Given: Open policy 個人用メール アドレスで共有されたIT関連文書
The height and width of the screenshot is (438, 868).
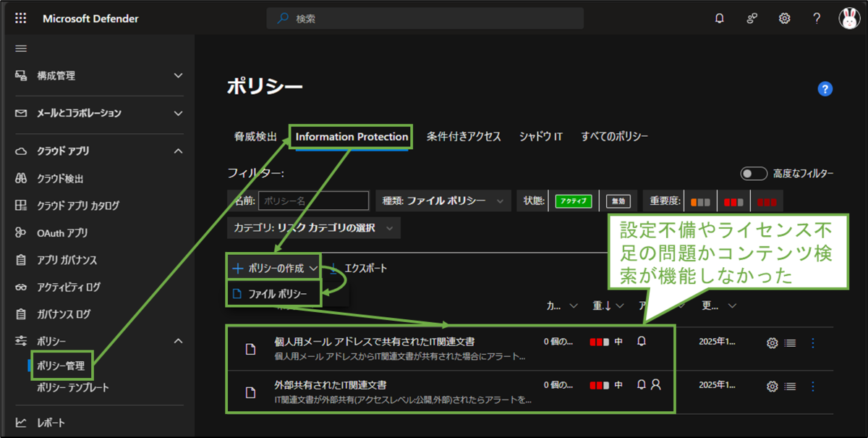Looking at the screenshot, I should coord(374,341).
